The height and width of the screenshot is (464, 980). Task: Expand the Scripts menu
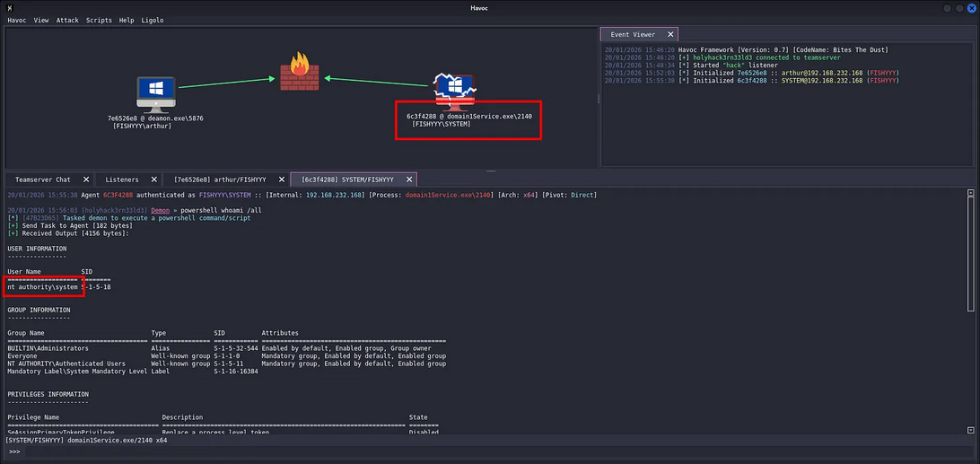(x=99, y=20)
